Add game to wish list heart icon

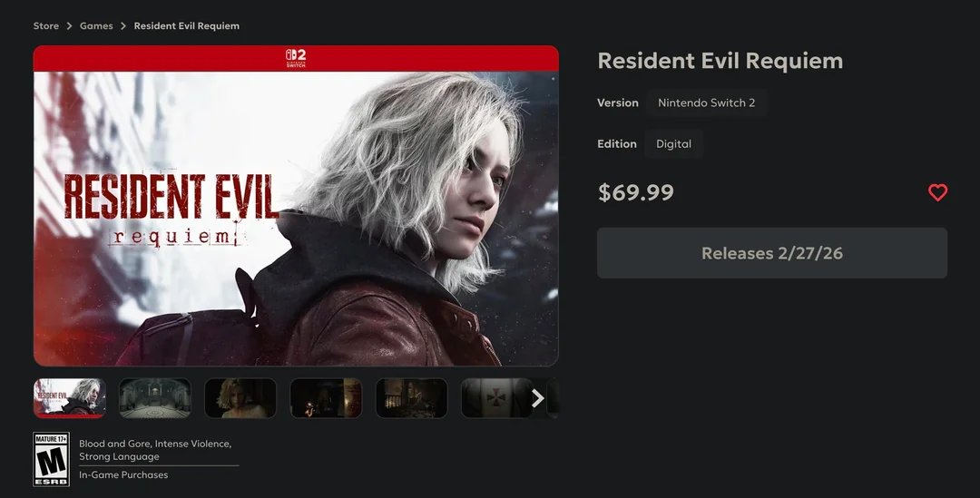point(937,192)
